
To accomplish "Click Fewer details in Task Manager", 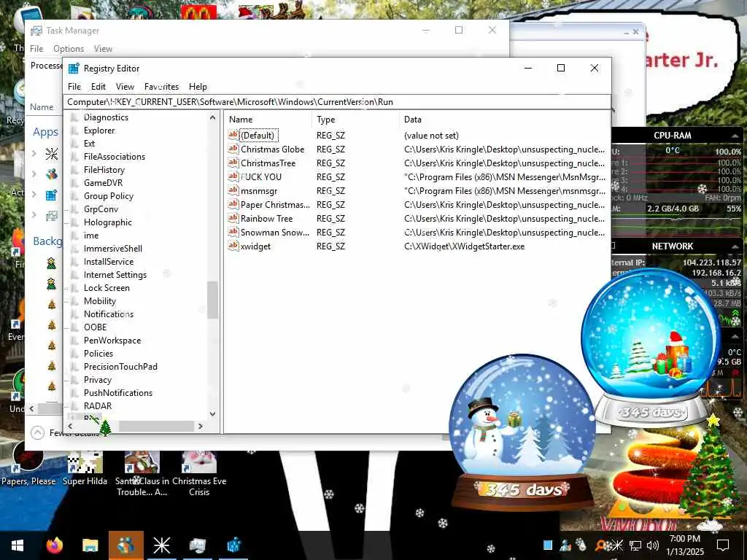I will 64,433.
